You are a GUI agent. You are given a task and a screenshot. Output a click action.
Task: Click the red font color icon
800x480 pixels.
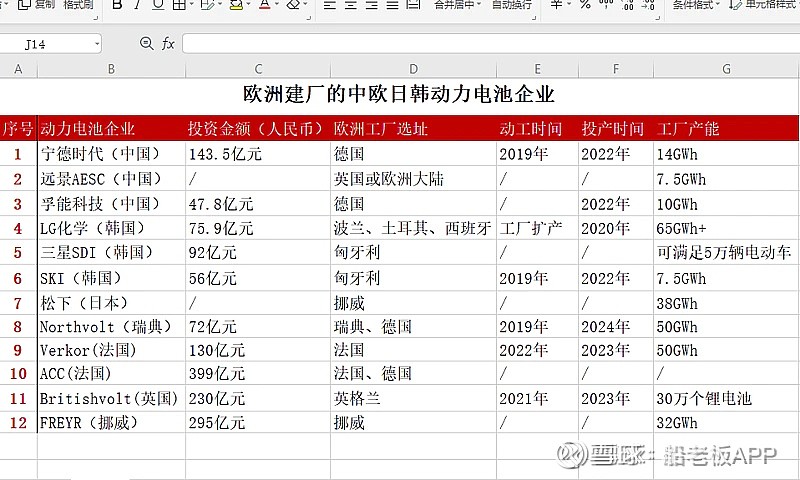264,5
